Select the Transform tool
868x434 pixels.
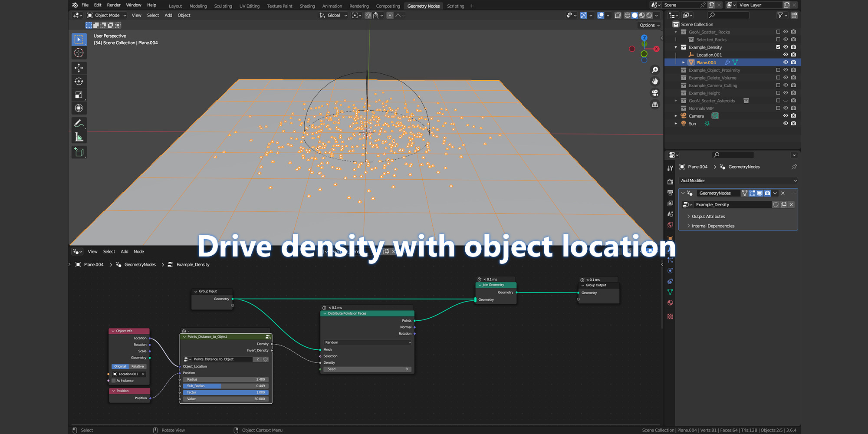[79, 108]
